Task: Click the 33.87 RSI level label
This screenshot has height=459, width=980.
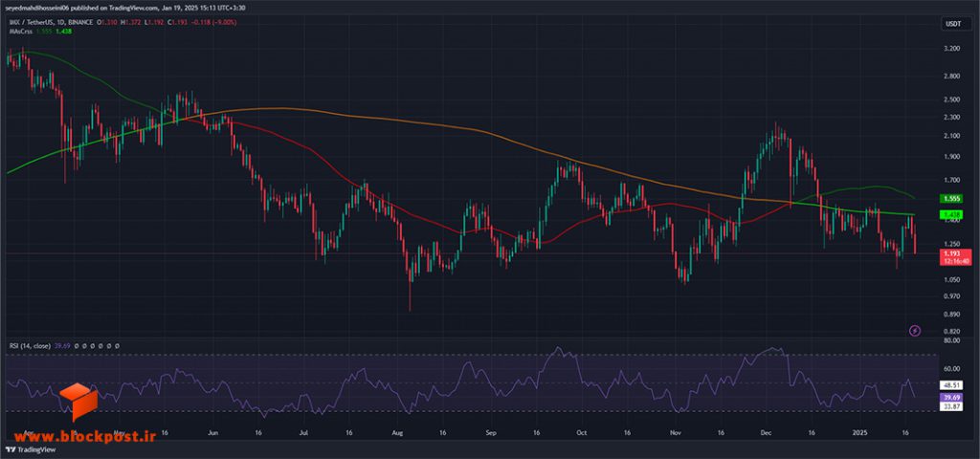Action: (x=952, y=405)
